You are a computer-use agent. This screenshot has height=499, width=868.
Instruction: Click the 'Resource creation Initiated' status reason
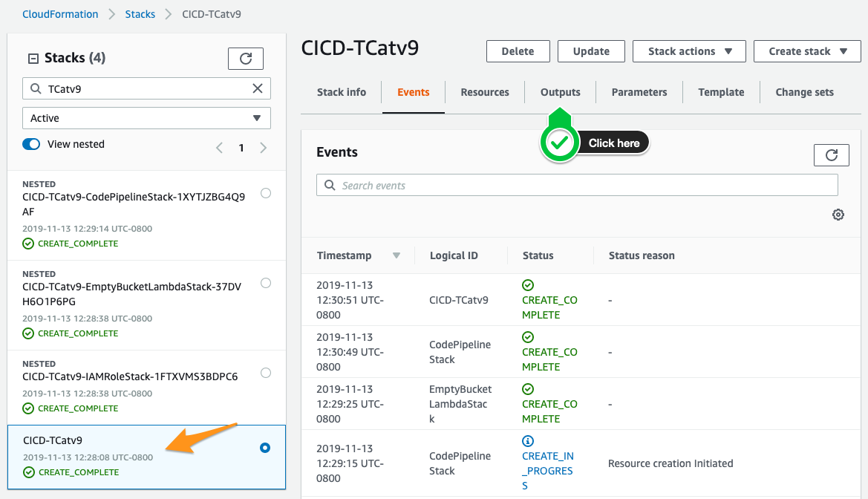coord(670,463)
